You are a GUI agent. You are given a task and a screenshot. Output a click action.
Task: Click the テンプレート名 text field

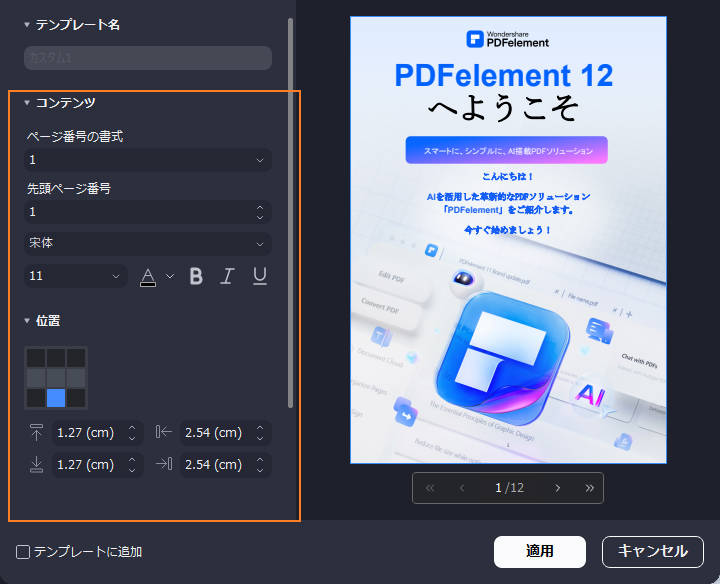coord(147,58)
